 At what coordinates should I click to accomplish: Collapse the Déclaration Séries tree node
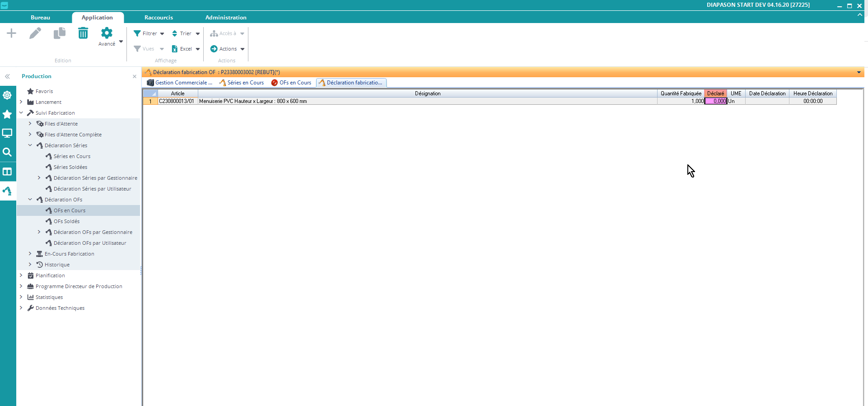tap(30, 145)
